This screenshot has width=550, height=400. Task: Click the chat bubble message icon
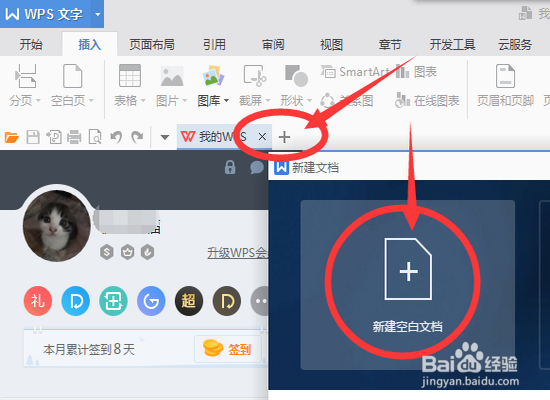click(x=257, y=167)
